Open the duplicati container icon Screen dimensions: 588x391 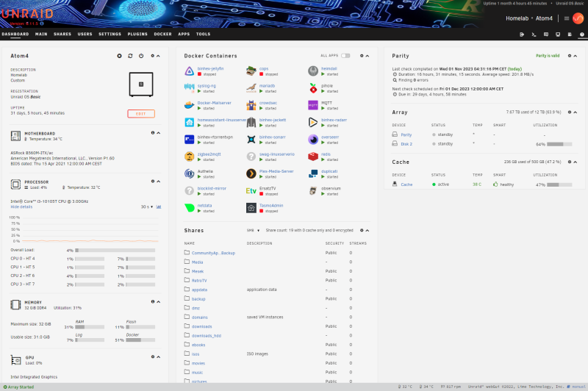[313, 173]
